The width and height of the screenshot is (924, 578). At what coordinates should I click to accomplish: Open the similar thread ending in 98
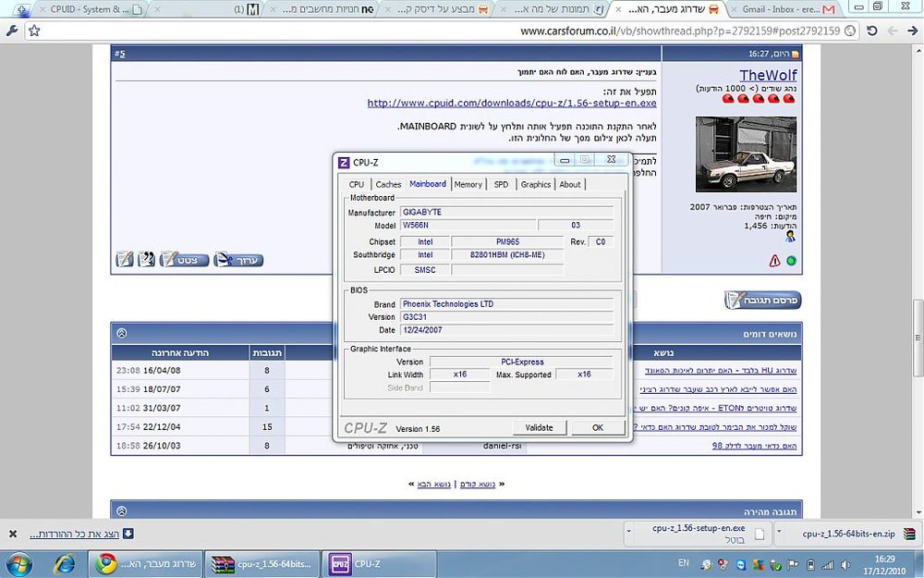click(x=754, y=446)
